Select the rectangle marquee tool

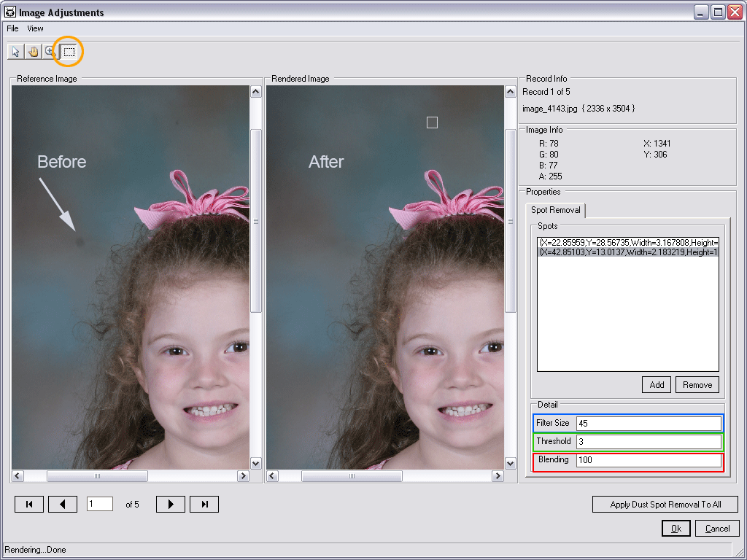(69, 52)
